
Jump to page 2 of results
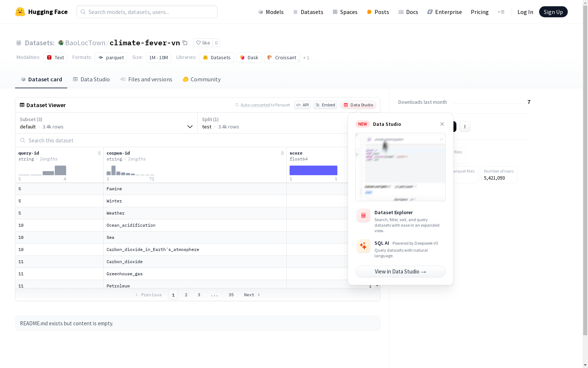pyautogui.click(x=186, y=295)
